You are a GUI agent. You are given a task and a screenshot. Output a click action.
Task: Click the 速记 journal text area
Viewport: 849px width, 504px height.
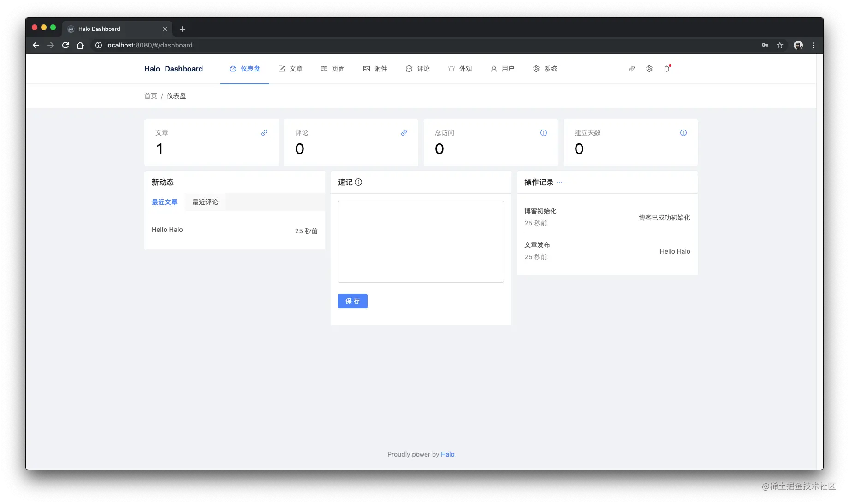(x=421, y=242)
